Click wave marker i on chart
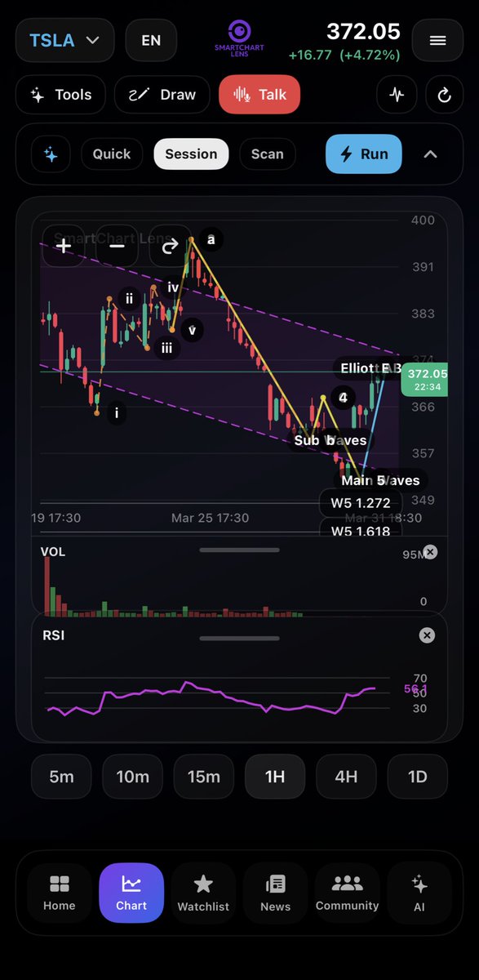This screenshot has width=479, height=980. point(117,413)
